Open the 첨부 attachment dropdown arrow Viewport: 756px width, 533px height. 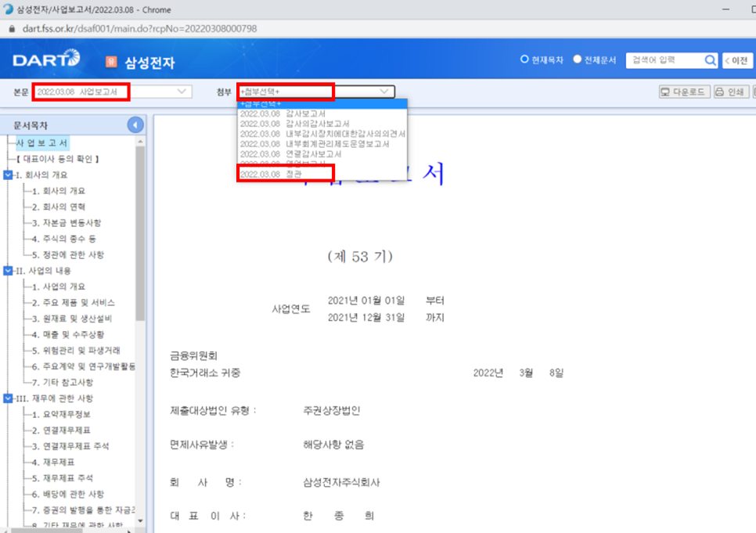(x=384, y=91)
